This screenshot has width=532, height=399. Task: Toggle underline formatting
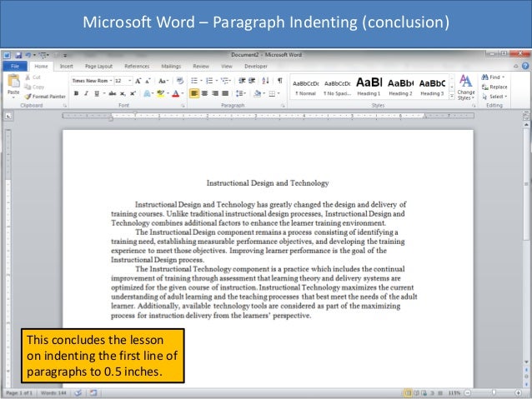coord(97,93)
